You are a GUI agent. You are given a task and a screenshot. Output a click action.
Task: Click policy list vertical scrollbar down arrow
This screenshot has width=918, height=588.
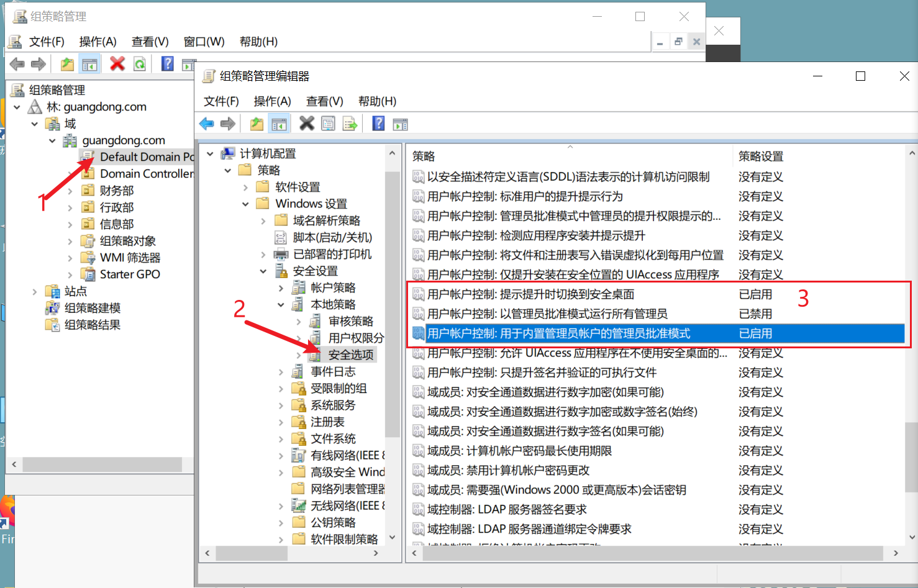point(912,538)
